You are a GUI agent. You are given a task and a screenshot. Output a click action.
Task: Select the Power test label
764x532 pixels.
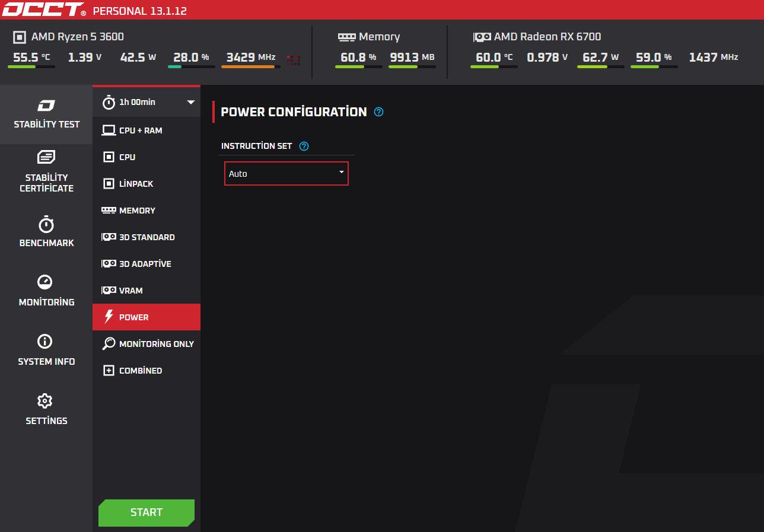(x=134, y=317)
